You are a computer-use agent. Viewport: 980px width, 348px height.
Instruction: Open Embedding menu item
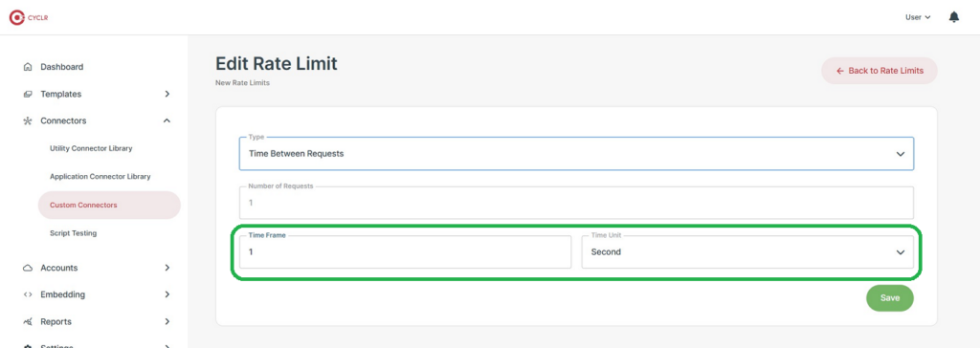(x=62, y=294)
